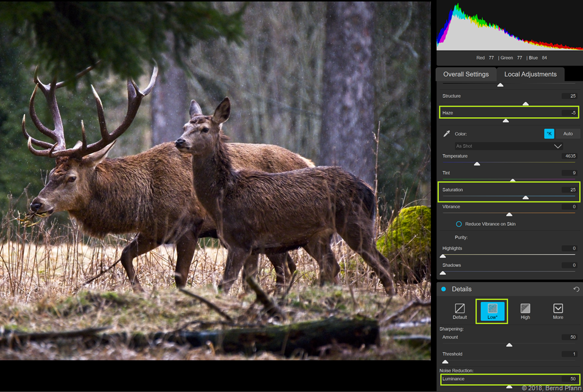Open the More details presets

coord(558,311)
